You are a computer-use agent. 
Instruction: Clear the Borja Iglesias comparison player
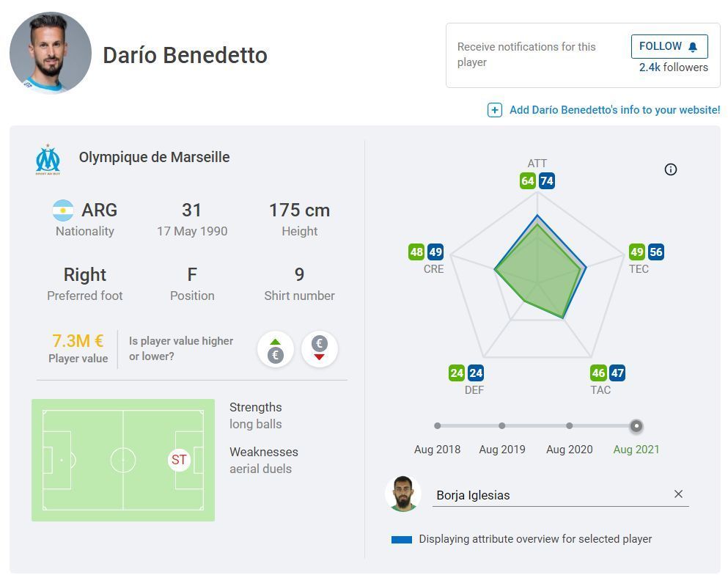(x=678, y=494)
